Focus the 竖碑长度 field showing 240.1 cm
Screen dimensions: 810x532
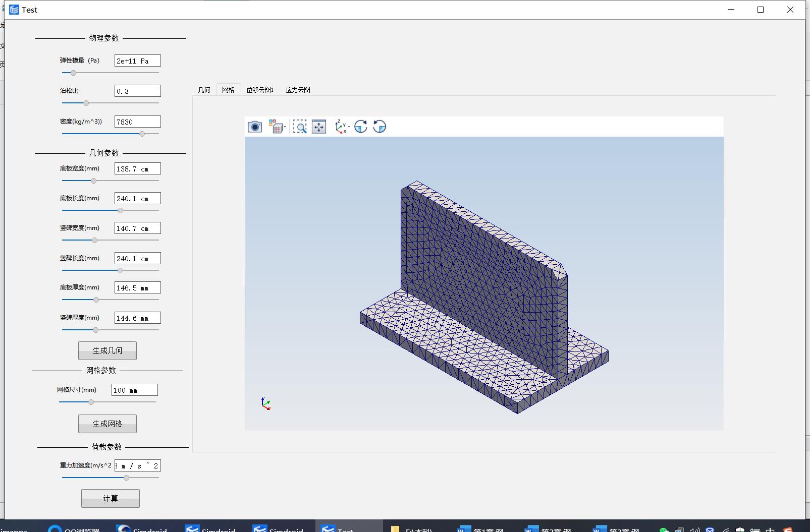pos(138,258)
